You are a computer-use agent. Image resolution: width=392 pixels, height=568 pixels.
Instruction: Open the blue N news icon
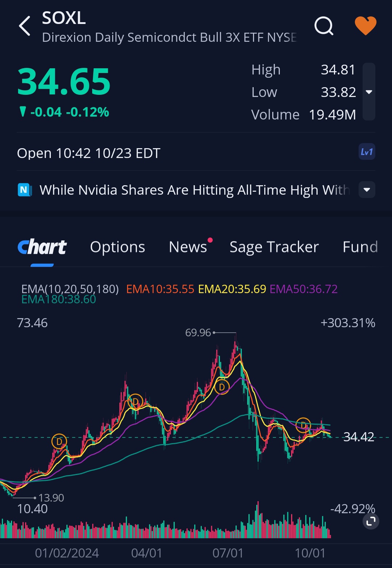tap(25, 190)
